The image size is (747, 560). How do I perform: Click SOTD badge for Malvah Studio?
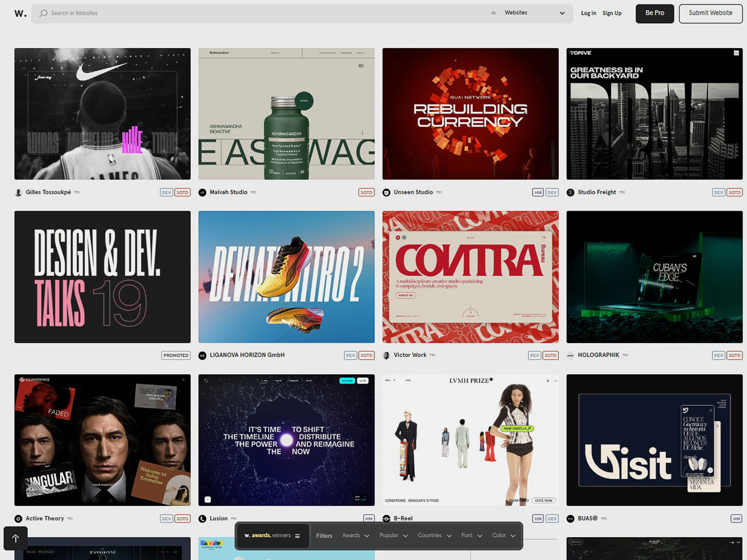pos(366,192)
